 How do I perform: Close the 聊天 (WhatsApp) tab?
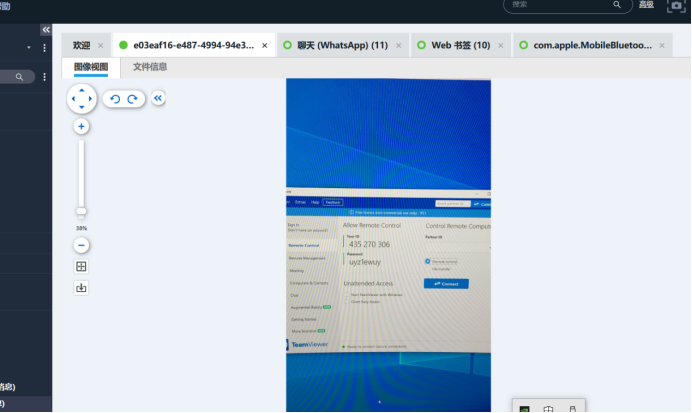click(x=399, y=45)
